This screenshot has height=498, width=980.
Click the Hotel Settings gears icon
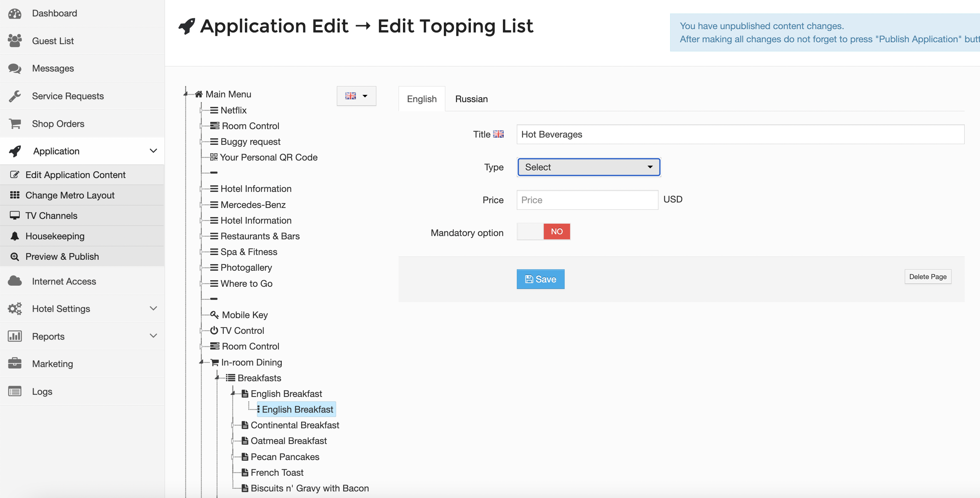coord(15,309)
